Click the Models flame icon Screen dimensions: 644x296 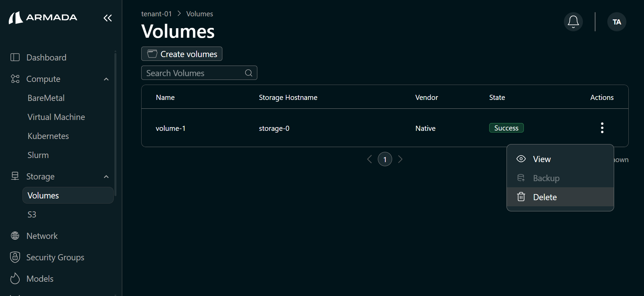click(15, 278)
